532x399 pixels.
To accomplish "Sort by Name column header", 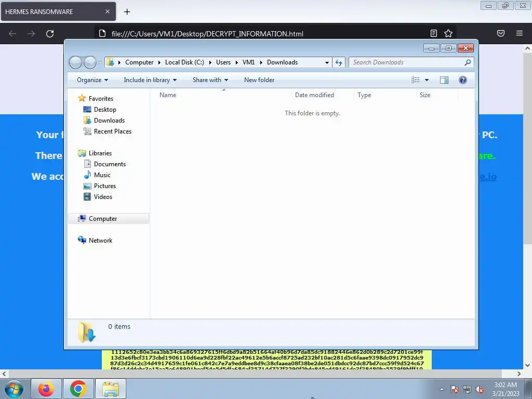I will [223, 95].
